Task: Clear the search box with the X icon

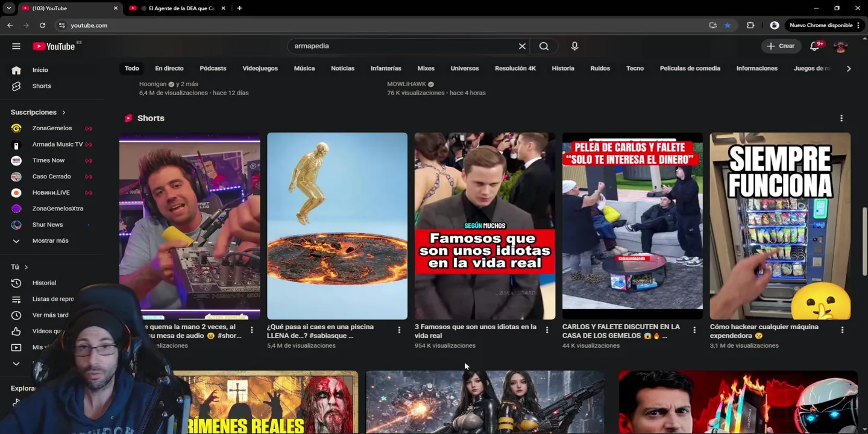Action: pyautogui.click(x=522, y=46)
